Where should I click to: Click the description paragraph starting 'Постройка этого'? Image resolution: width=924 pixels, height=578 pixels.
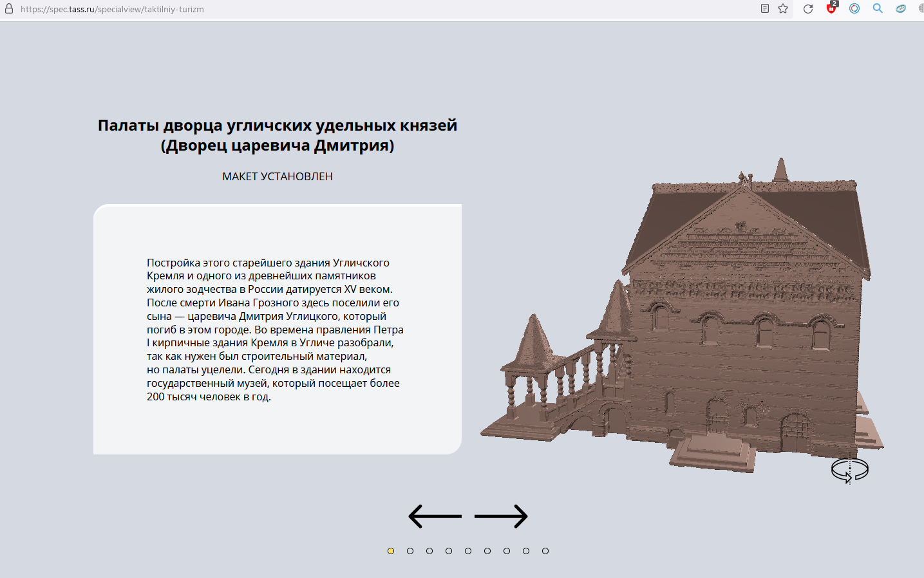[275, 330]
